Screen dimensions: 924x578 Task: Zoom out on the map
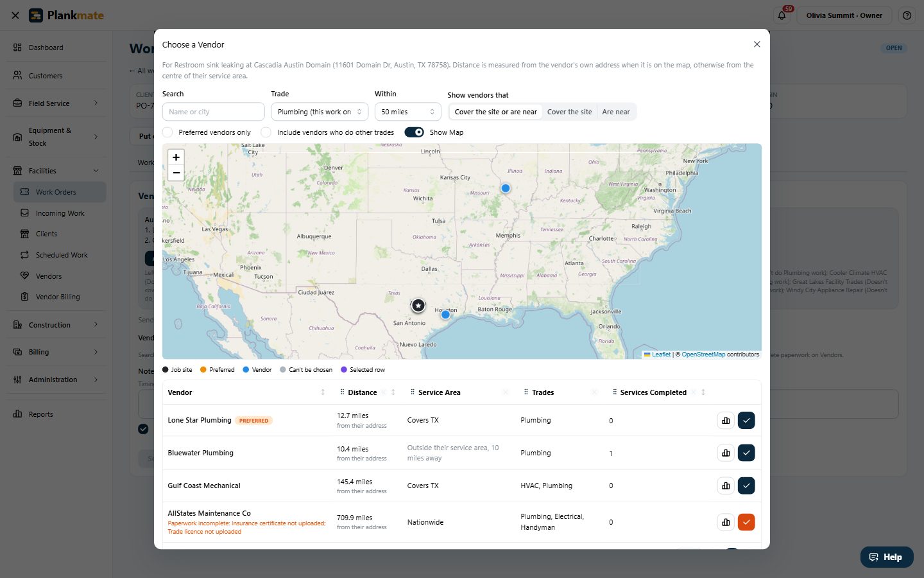pos(176,173)
